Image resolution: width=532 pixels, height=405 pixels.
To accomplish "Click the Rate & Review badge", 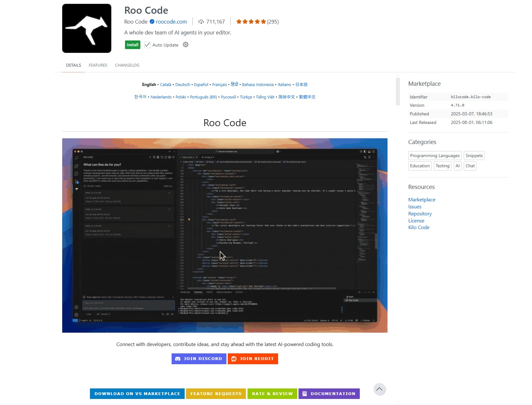I will pyautogui.click(x=272, y=394).
